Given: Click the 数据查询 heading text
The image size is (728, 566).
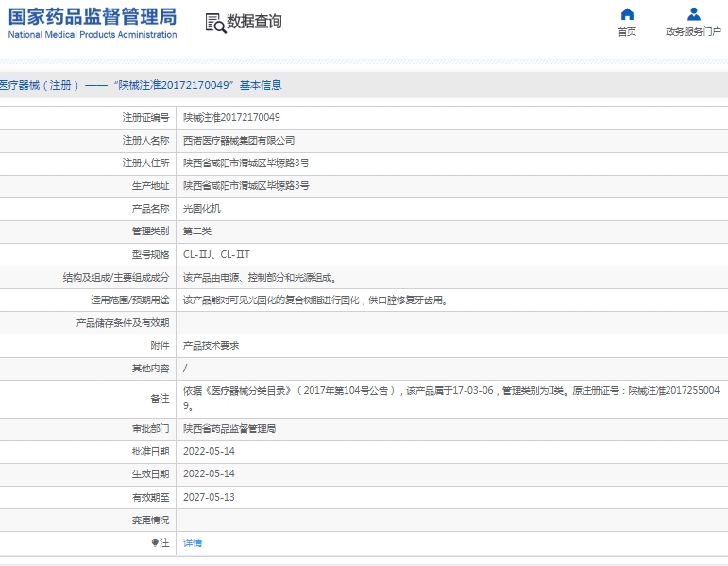Looking at the screenshot, I should (x=254, y=22).
